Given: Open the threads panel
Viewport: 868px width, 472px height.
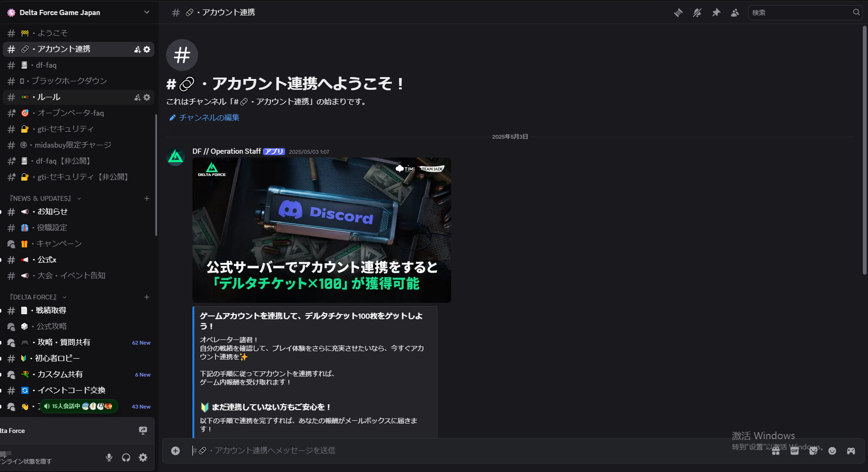Looking at the screenshot, I should tap(678, 13).
